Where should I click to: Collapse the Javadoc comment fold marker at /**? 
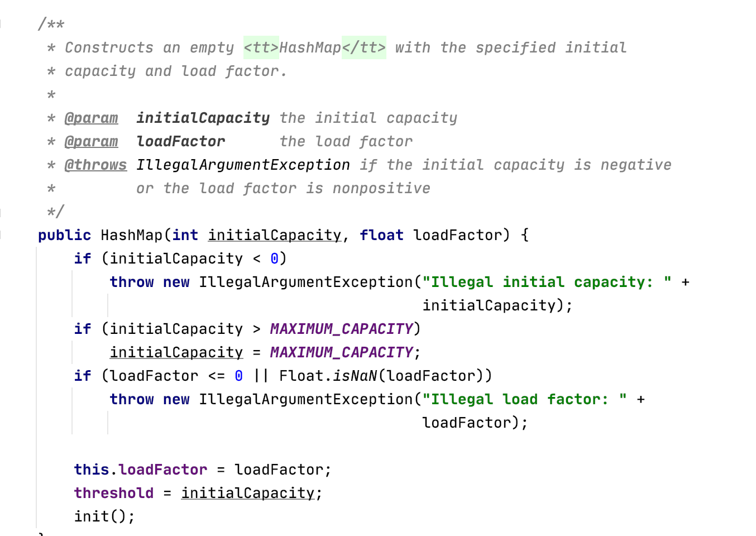[x=1, y=24]
